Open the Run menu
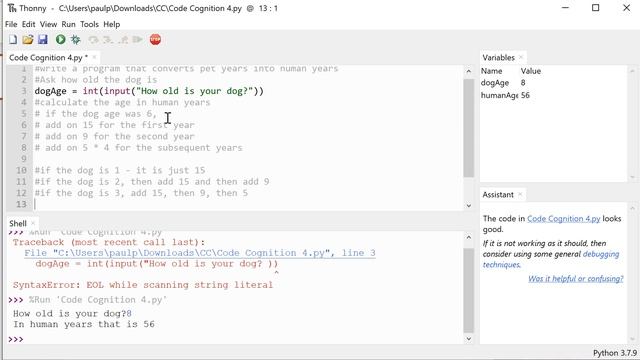The height and width of the screenshot is (360, 640). click(x=69, y=24)
